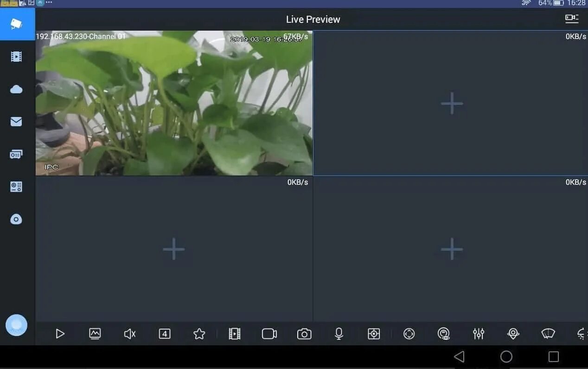Open the cloud storage section in sidebar
Image resolution: width=588 pixels, height=369 pixels.
[16, 89]
